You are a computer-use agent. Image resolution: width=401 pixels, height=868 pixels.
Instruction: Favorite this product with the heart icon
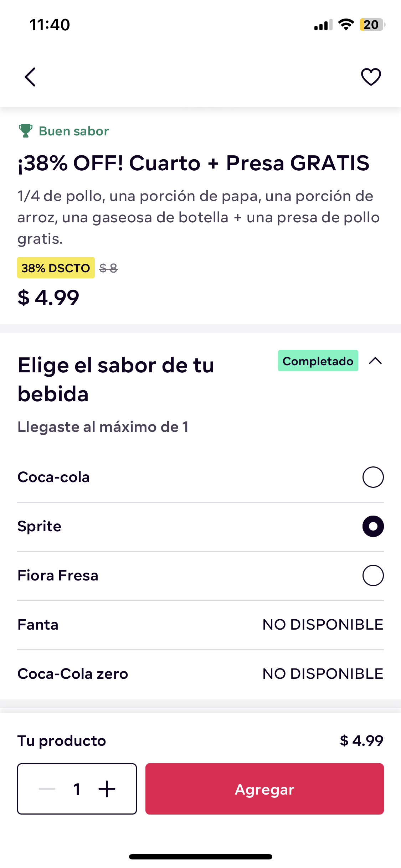coord(371,77)
